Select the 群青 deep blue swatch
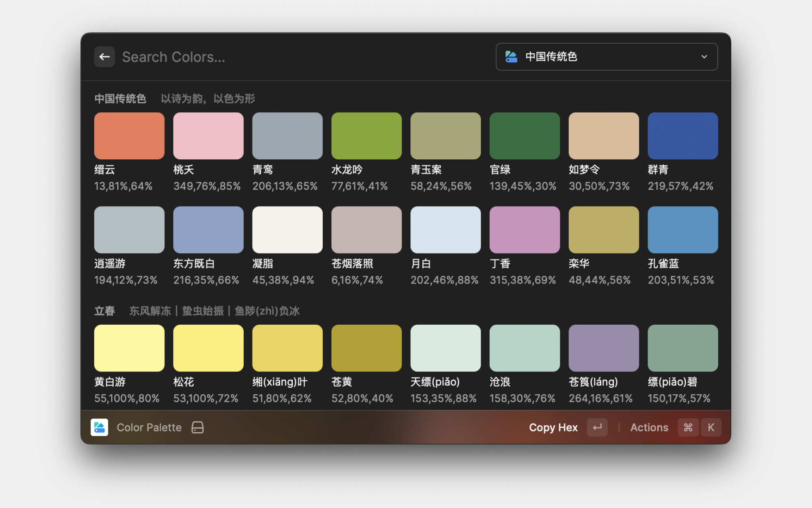812x508 pixels. (x=682, y=136)
